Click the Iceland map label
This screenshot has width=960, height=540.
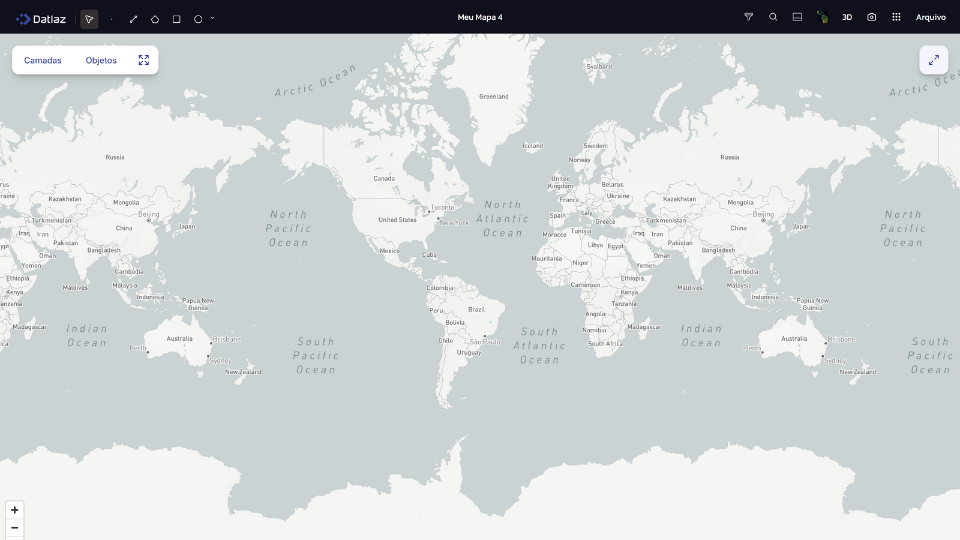(532, 145)
